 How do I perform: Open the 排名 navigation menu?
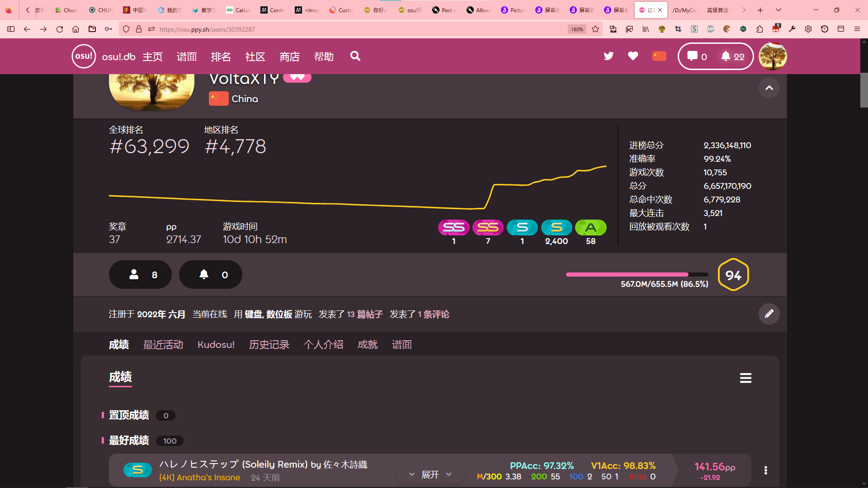tap(221, 56)
